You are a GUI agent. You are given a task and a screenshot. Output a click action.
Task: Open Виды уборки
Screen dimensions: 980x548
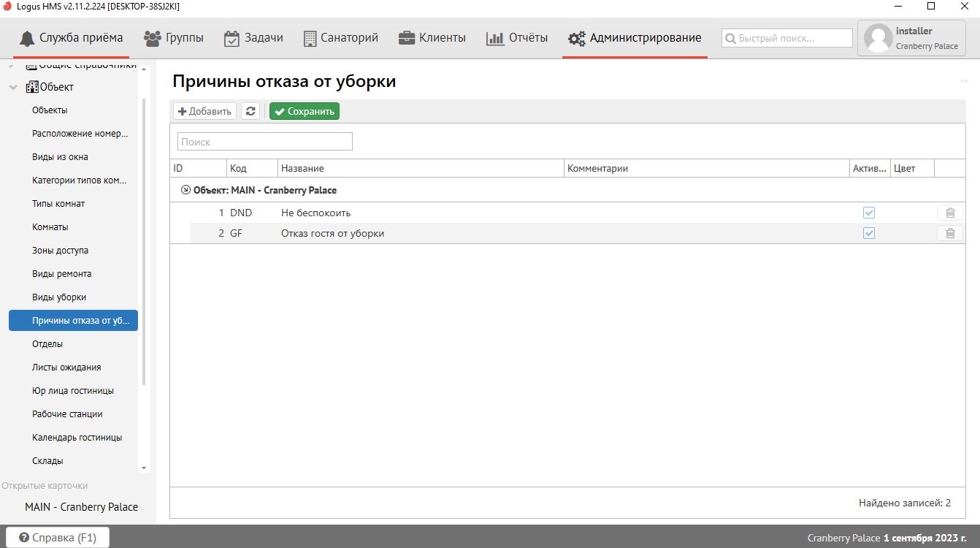click(59, 297)
